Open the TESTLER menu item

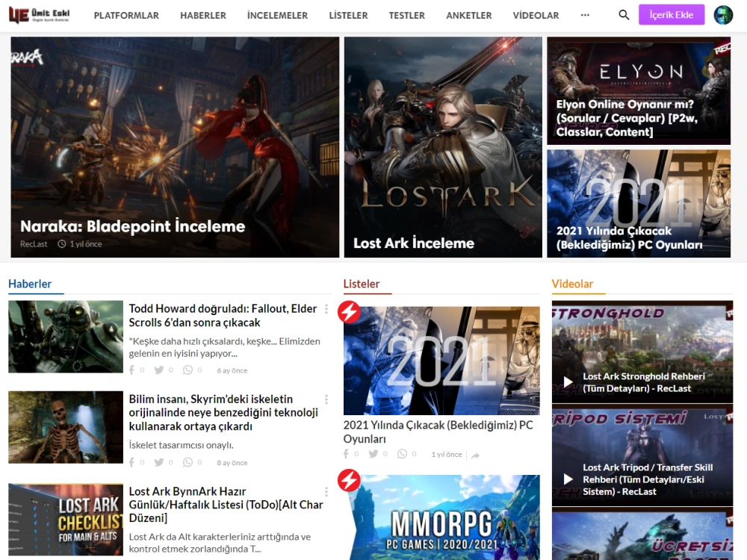[x=406, y=15]
